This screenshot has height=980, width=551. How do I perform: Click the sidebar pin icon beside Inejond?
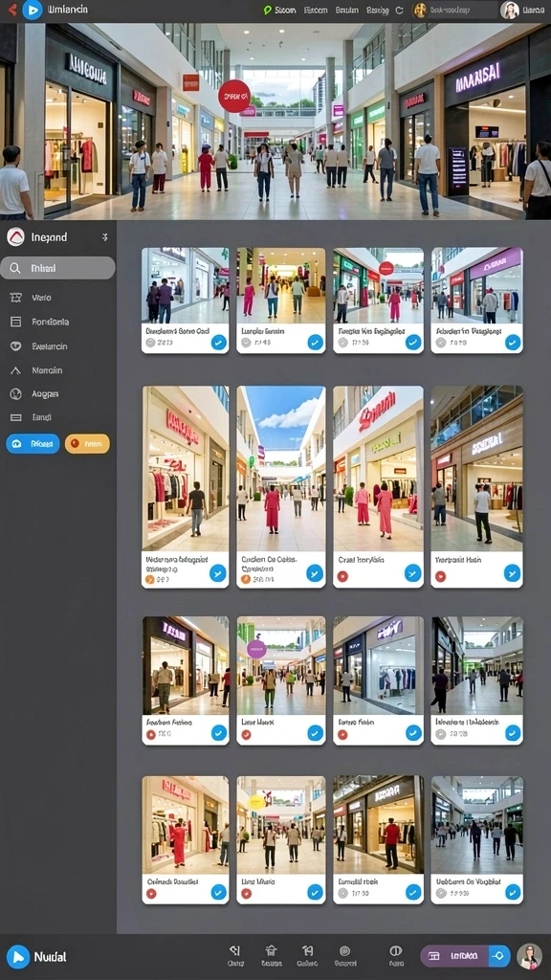(x=104, y=237)
